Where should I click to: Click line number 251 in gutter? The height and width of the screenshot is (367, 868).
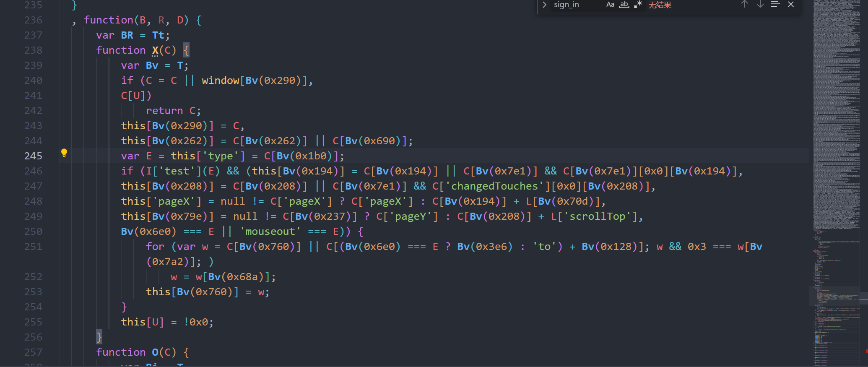point(33,247)
